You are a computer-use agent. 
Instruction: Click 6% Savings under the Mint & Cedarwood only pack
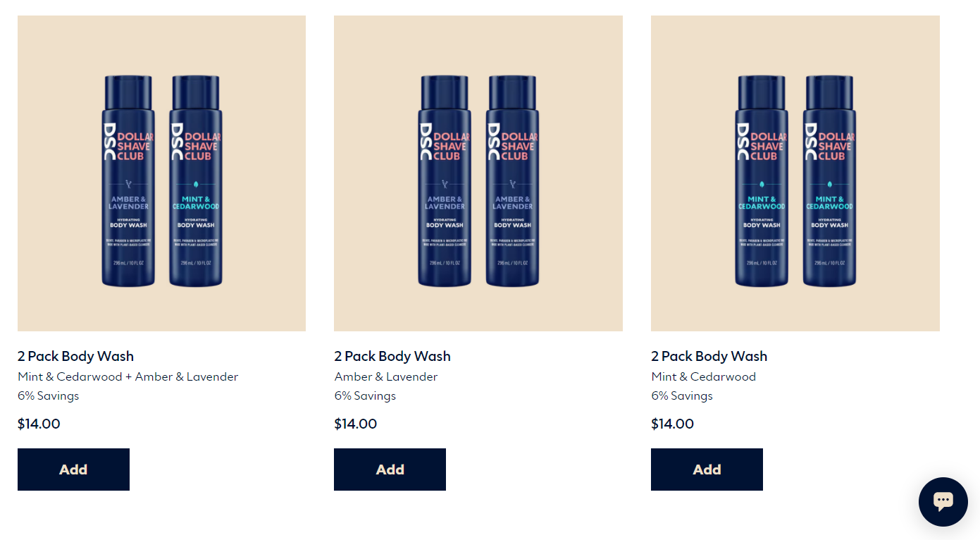click(682, 395)
